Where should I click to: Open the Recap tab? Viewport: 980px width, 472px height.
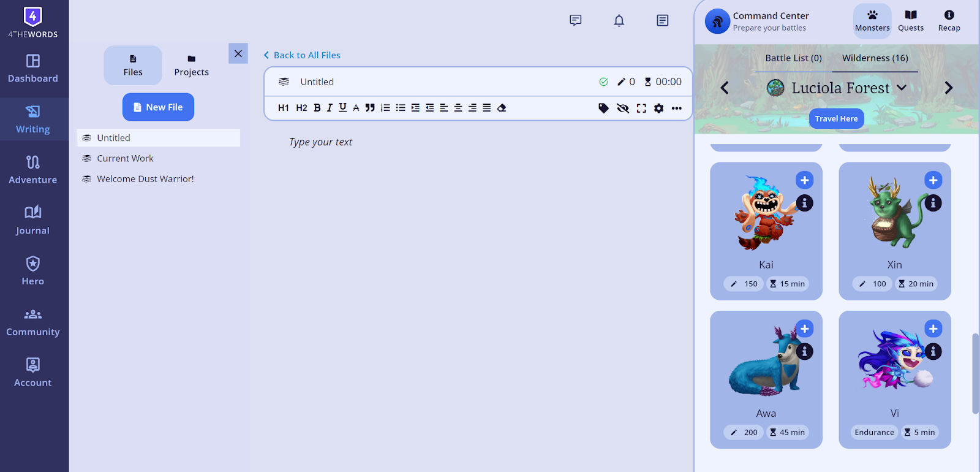coord(949,21)
